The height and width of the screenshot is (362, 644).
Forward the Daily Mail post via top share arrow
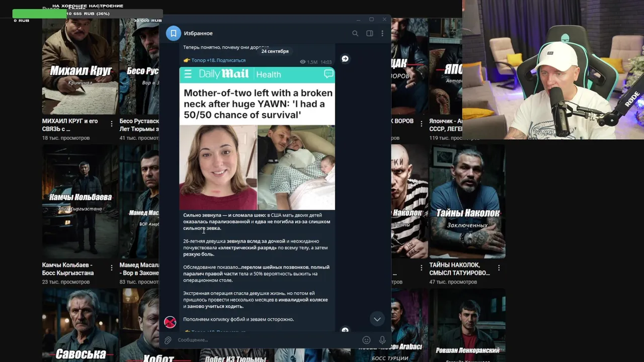pyautogui.click(x=345, y=59)
